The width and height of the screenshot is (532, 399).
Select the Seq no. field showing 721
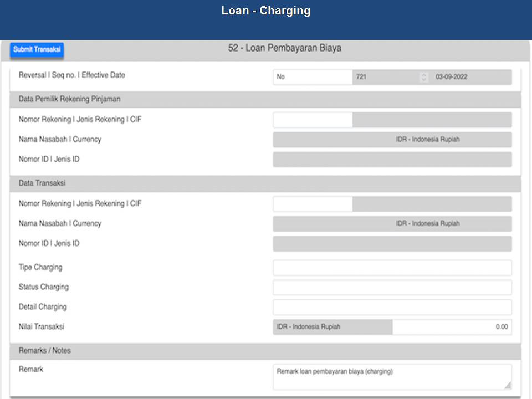point(385,77)
